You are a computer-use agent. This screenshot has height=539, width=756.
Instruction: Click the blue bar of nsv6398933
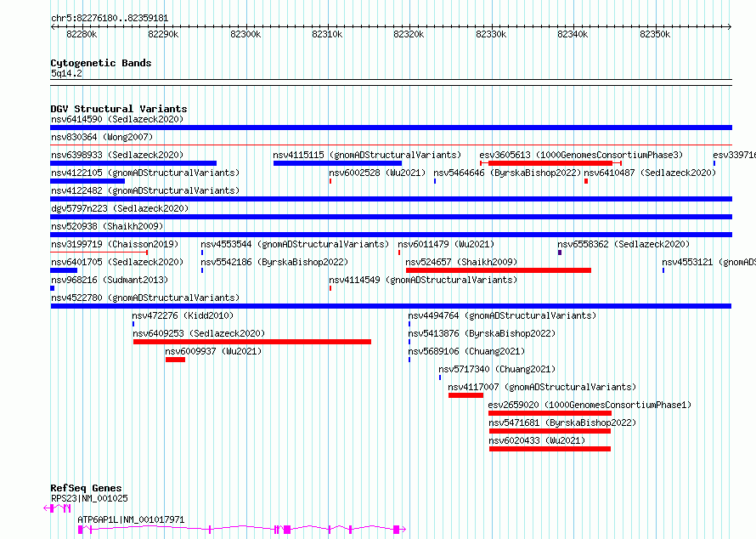pyautogui.click(x=133, y=163)
